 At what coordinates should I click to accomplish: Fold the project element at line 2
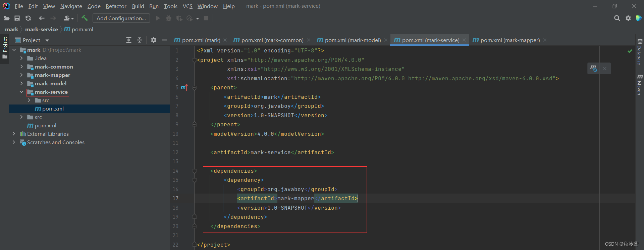click(x=194, y=60)
